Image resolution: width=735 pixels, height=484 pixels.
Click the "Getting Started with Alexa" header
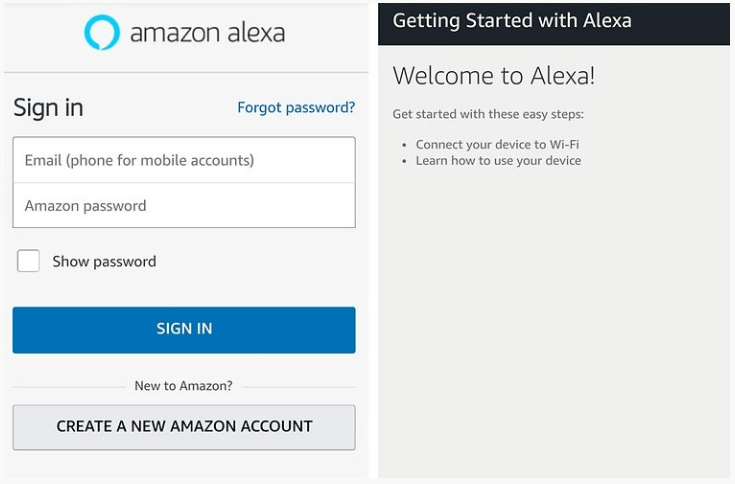(x=512, y=21)
